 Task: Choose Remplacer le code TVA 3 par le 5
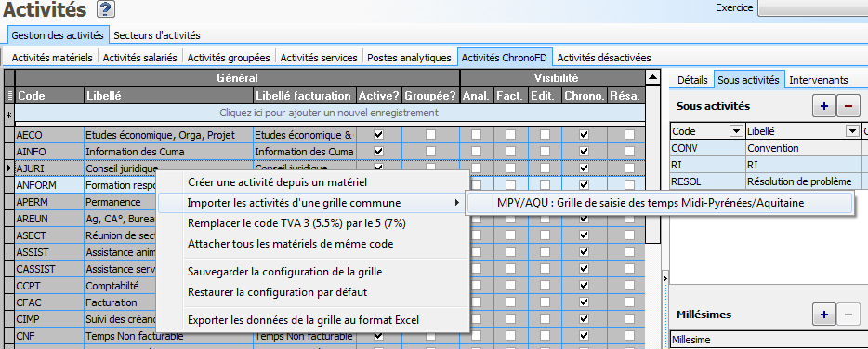pos(313,223)
